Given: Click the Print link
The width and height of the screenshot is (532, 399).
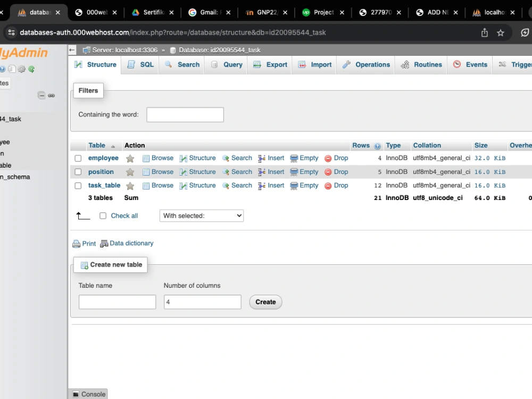Looking at the screenshot, I should [89, 244].
